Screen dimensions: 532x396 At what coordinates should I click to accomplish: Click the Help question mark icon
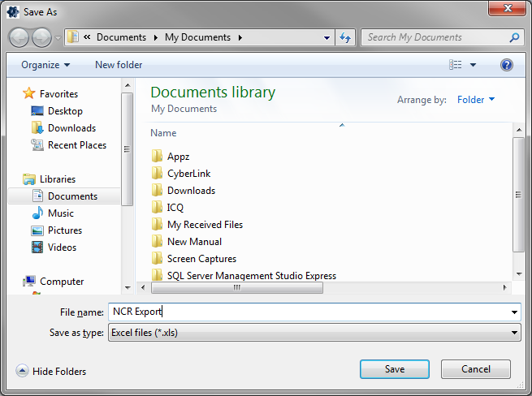point(507,65)
